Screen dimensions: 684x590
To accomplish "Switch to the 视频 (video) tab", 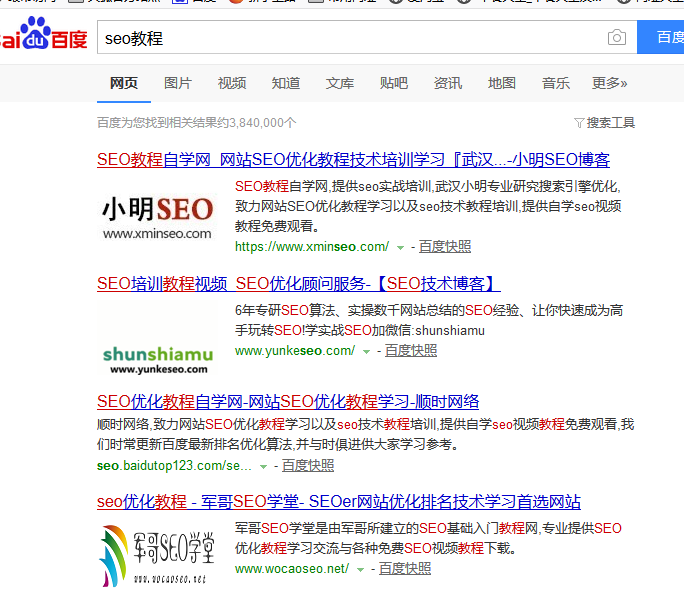I will [x=232, y=83].
